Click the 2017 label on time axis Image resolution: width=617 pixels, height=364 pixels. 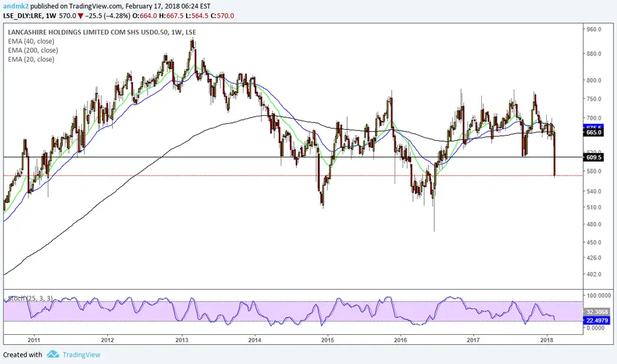[x=473, y=340]
